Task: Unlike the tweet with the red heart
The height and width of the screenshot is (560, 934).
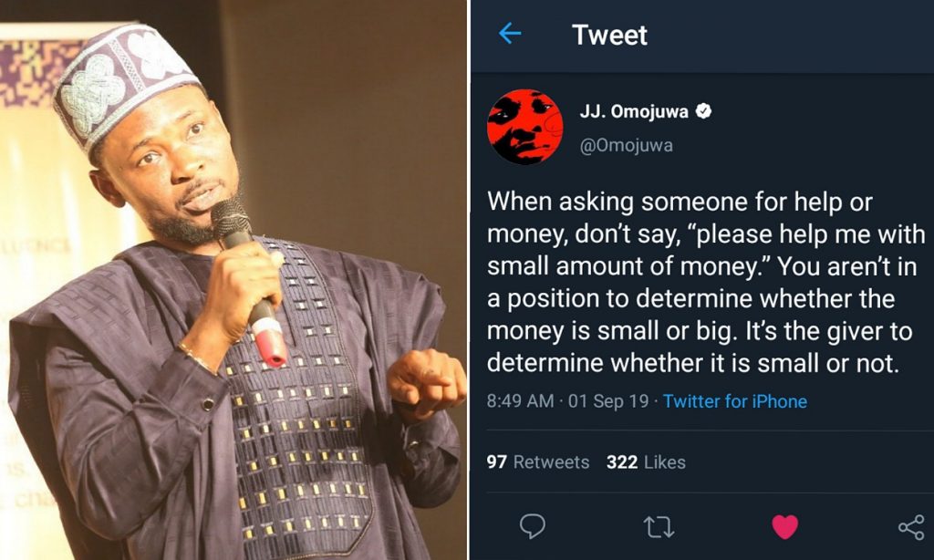Action: (784, 526)
